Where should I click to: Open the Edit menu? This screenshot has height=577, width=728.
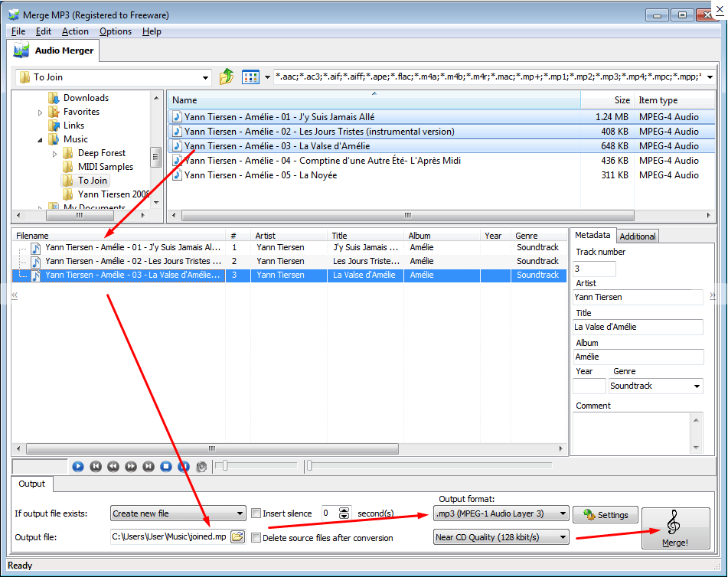[x=43, y=31]
